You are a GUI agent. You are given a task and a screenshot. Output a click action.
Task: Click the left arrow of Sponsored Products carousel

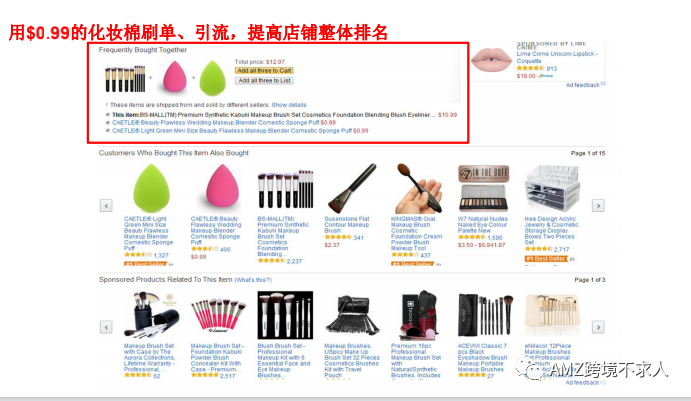tap(106, 327)
